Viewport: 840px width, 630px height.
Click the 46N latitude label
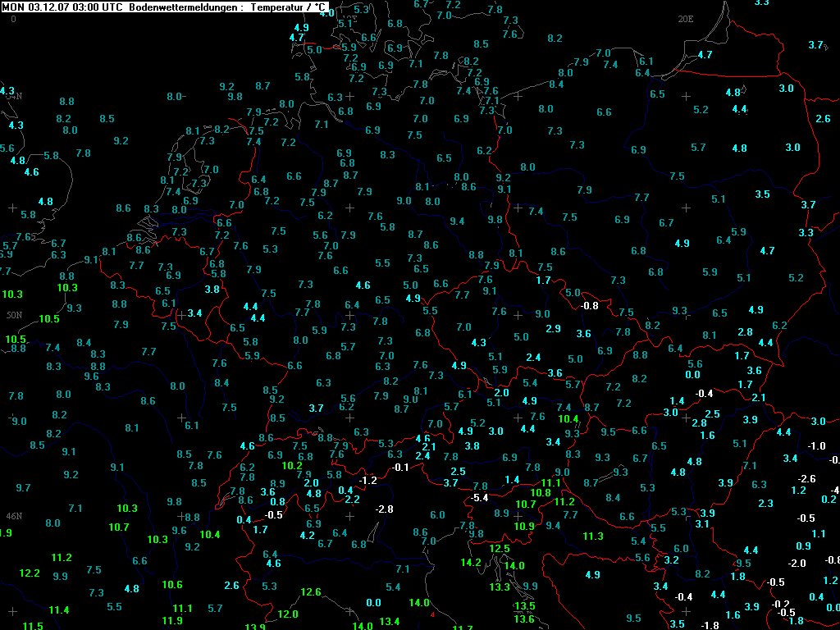click(x=14, y=517)
